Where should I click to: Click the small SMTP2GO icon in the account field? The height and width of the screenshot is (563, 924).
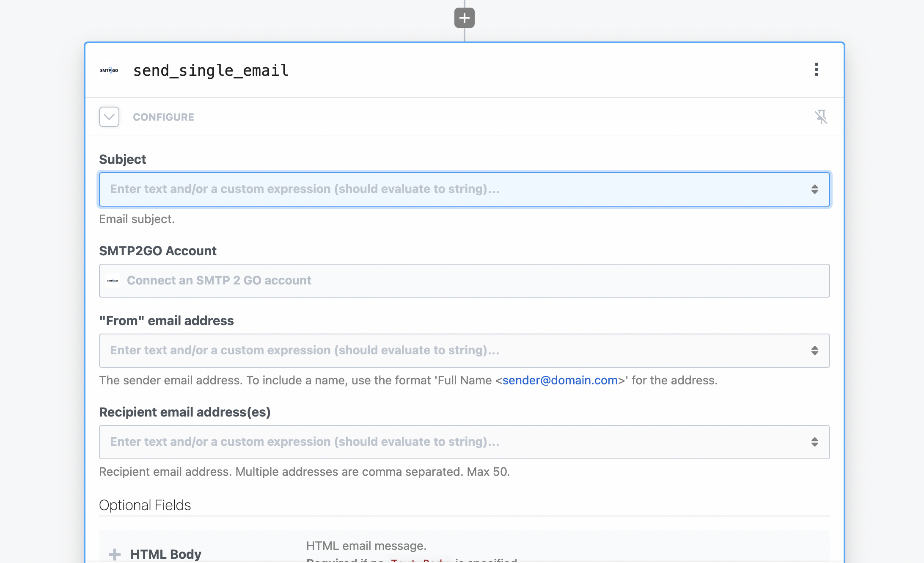coord(113,281)
